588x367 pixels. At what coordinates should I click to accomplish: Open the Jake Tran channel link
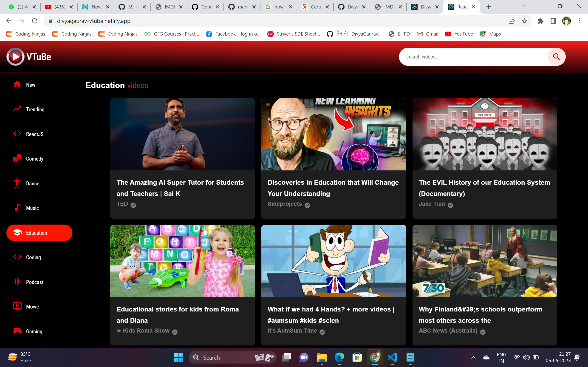432,204
